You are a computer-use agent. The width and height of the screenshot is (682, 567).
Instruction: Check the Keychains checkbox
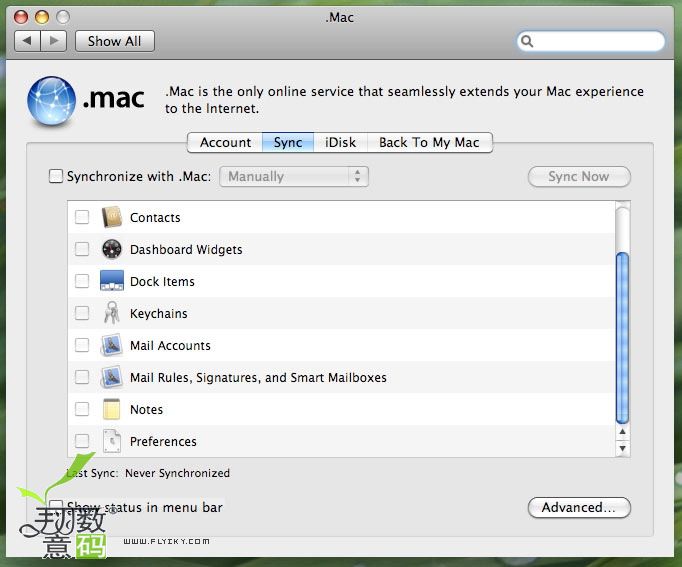pos(82,313)
